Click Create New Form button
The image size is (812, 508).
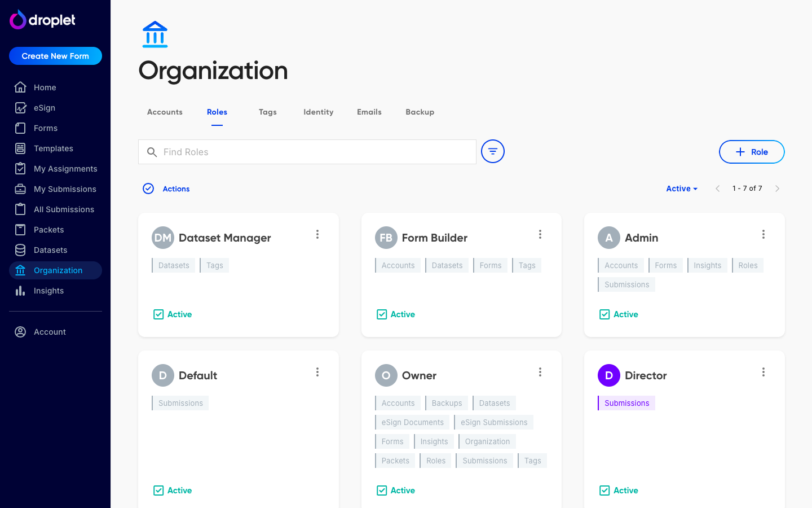coord(55,56)
